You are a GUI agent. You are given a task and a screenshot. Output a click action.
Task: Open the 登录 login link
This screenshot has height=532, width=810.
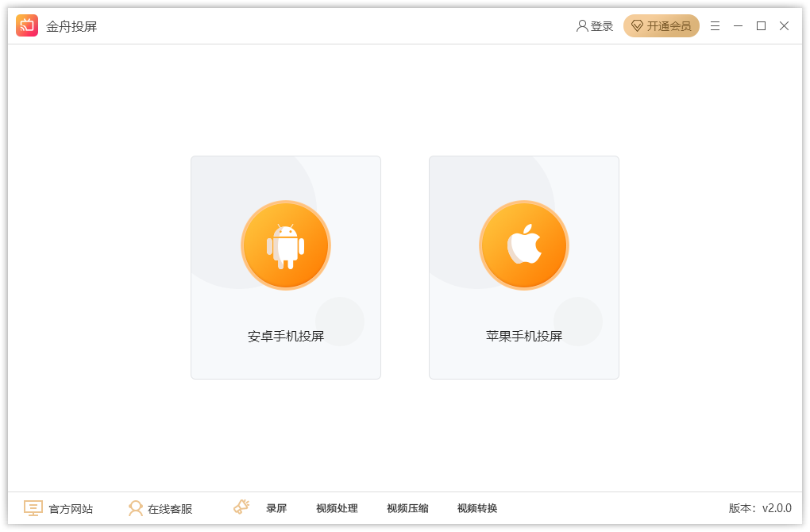[x=595, y=26]
